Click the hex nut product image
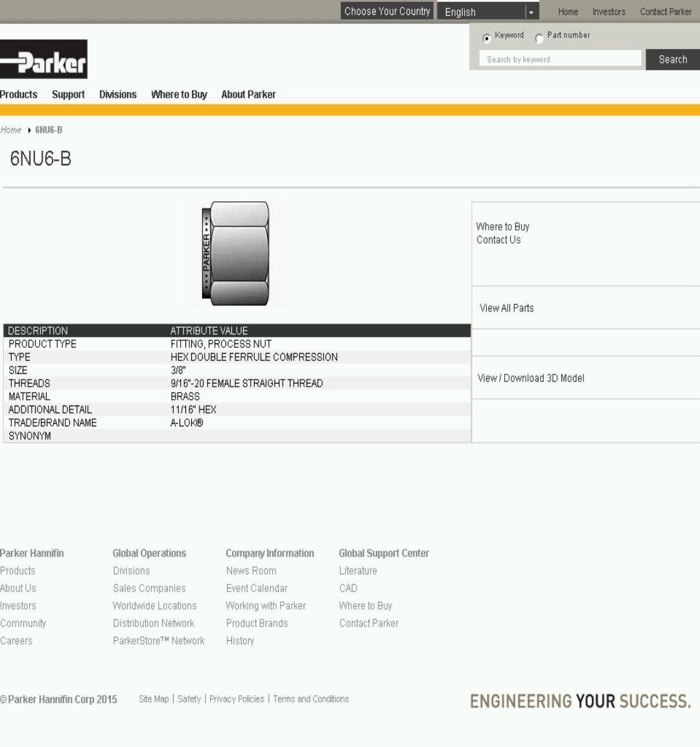The image size is (700, 747). coord(237,253)
